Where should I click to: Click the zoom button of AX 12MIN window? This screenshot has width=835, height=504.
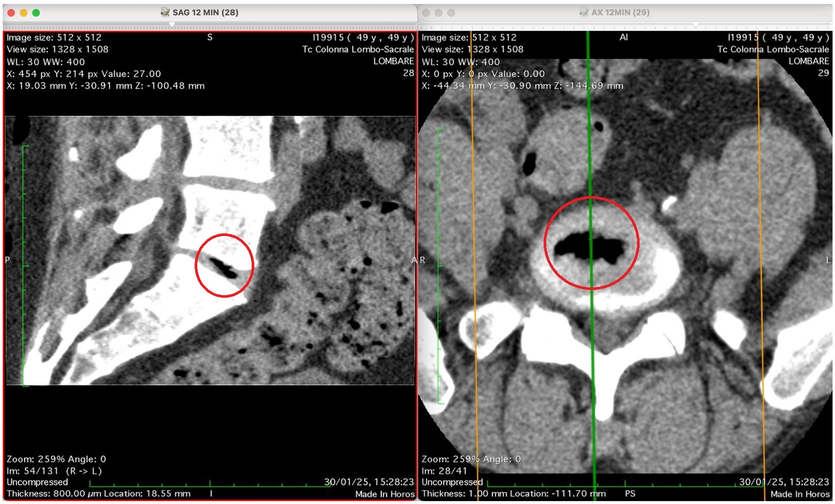point(451,13)
